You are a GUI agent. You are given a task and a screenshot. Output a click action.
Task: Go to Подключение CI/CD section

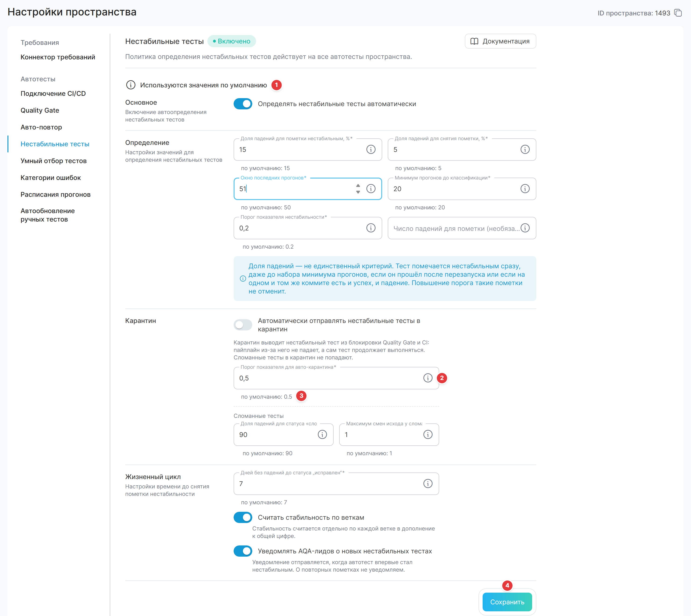coord(53,93)
